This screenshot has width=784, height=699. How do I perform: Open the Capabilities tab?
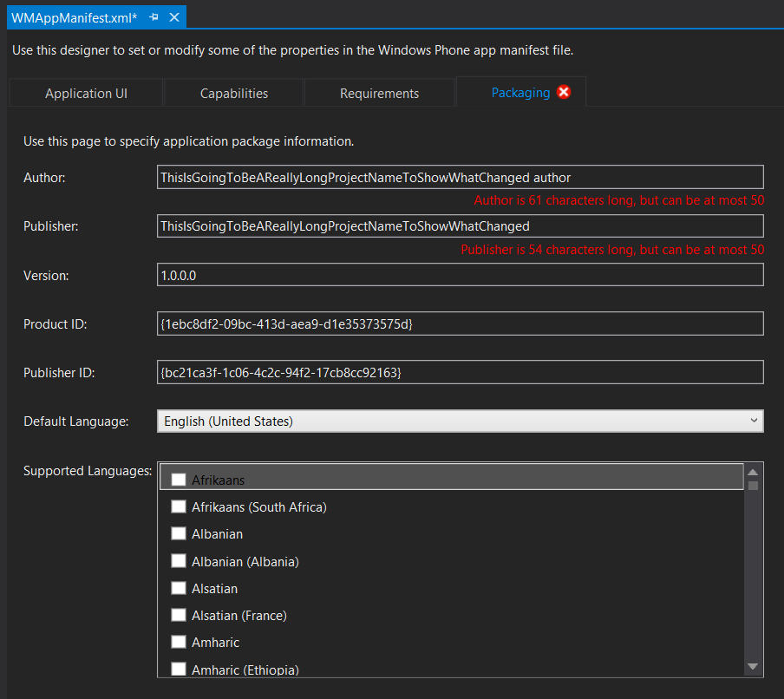pyautogui.click(x=234, y=93)
